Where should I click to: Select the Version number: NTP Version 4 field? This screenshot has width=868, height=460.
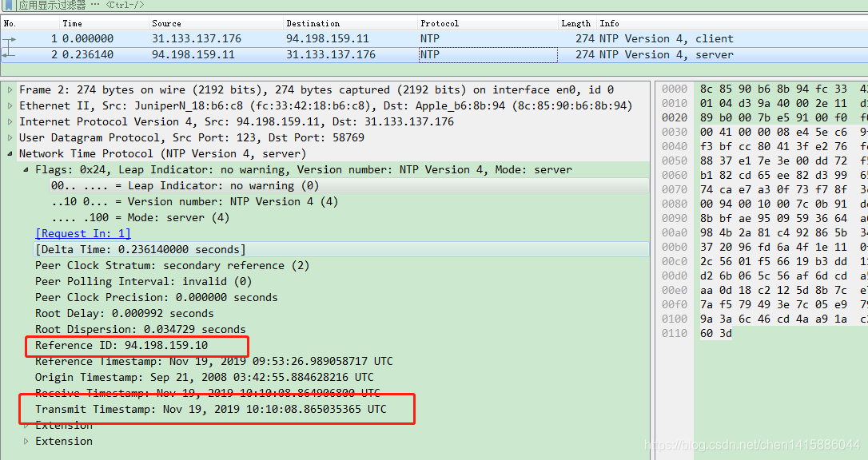click(194, 202)
